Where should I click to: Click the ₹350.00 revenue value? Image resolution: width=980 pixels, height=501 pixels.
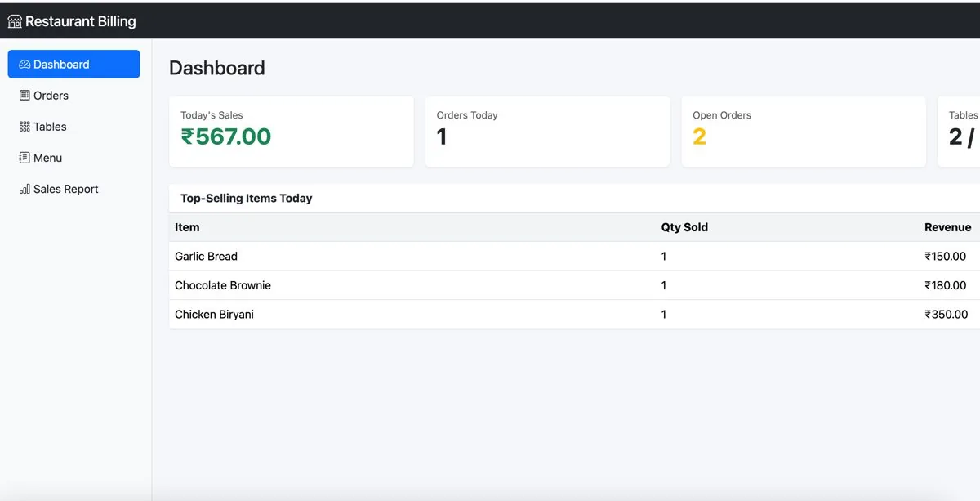point(947,315)
